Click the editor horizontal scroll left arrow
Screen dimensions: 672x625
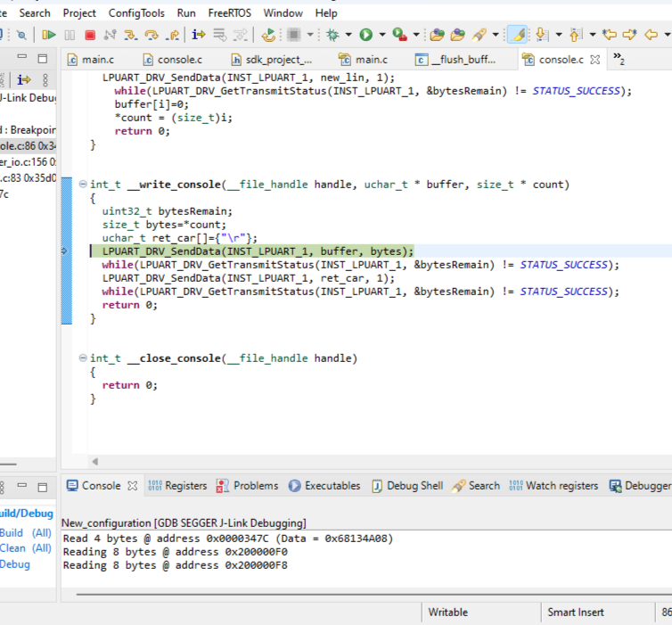tap(95, 462)
